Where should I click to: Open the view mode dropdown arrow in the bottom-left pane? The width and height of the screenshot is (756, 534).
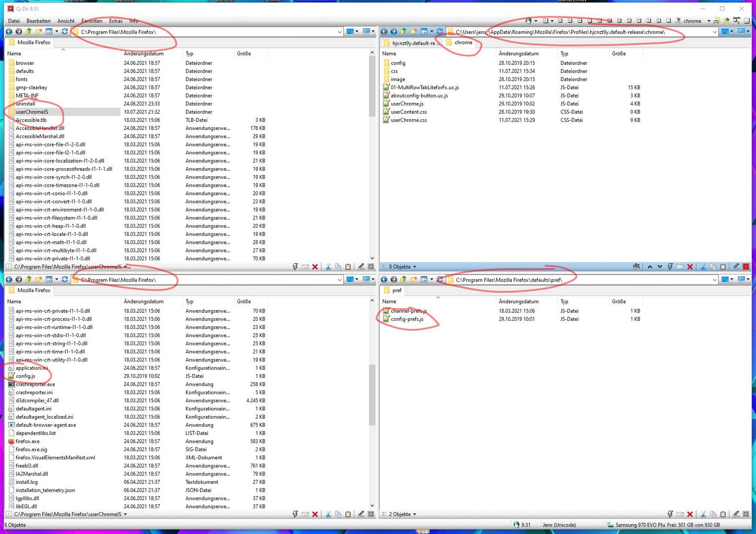[56, 280]
